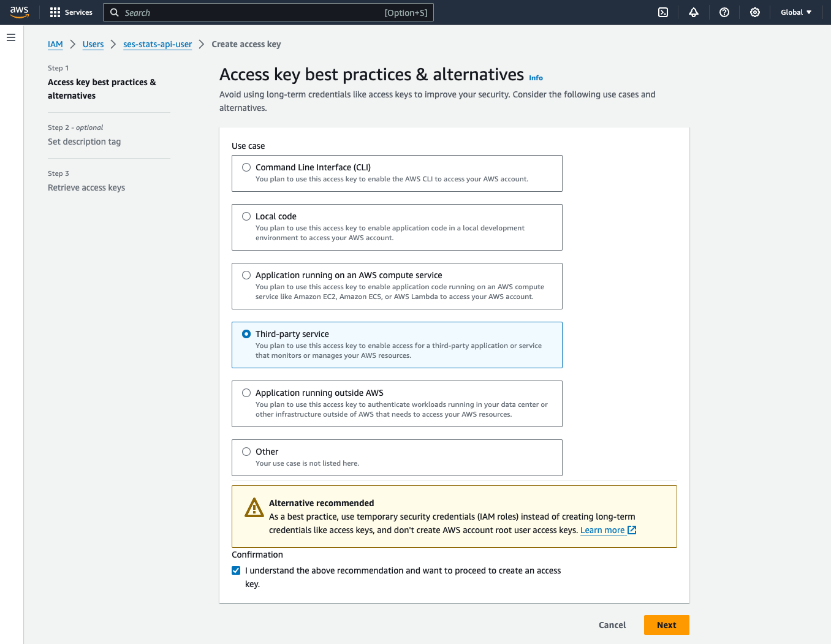Screen dimensions: 831x644
Task: Focus the top Search input field
Action: [x=268, y=12]
